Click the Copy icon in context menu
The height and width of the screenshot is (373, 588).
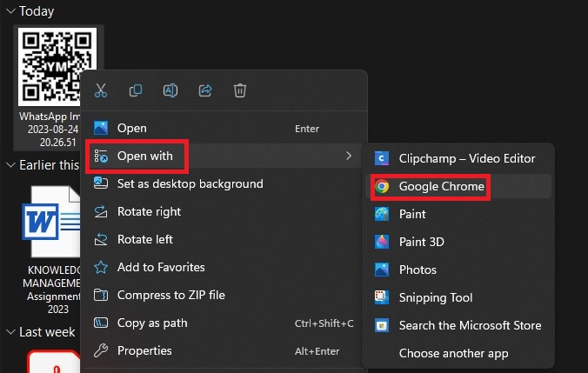136,90
